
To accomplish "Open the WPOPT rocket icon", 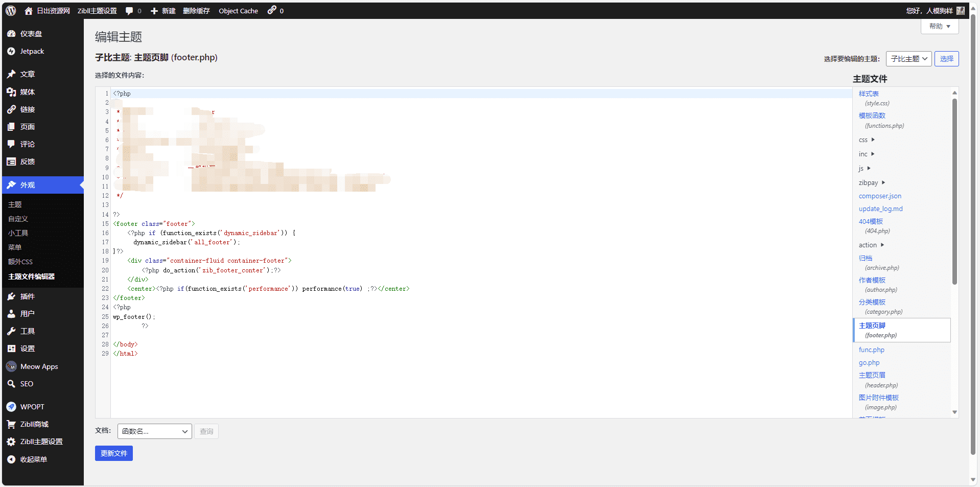I will coord(11,407).
